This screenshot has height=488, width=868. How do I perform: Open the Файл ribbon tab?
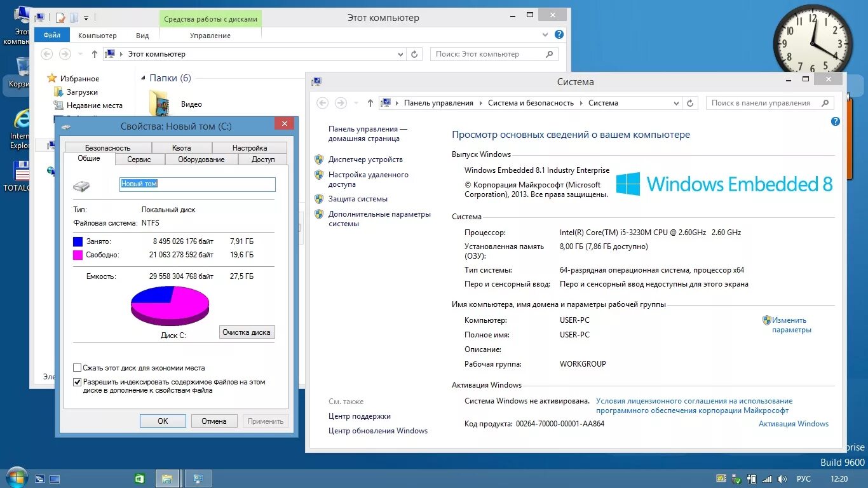point(52,36)
